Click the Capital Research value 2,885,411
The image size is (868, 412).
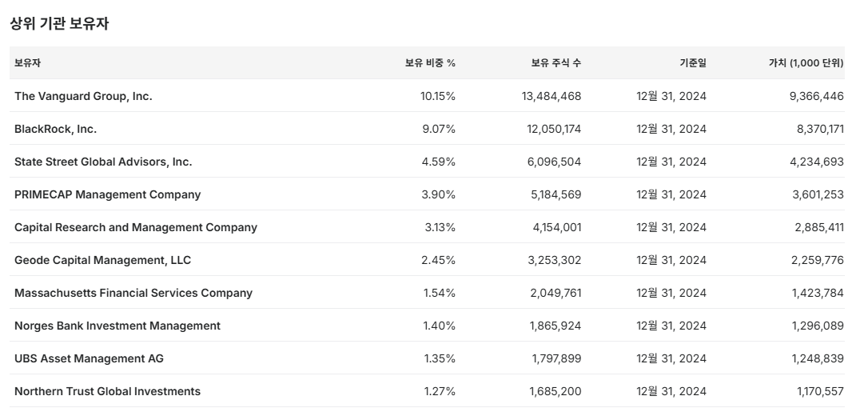[819, 227]
